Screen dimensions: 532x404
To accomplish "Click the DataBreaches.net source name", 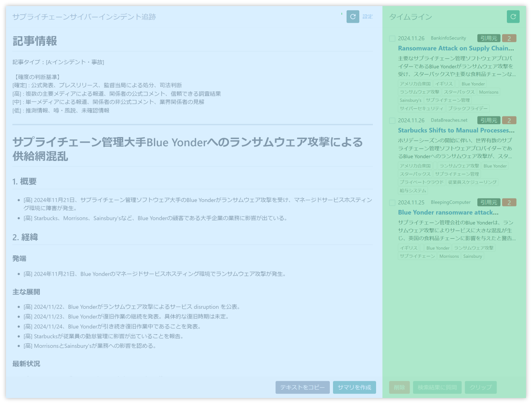I will pos(449,120).
